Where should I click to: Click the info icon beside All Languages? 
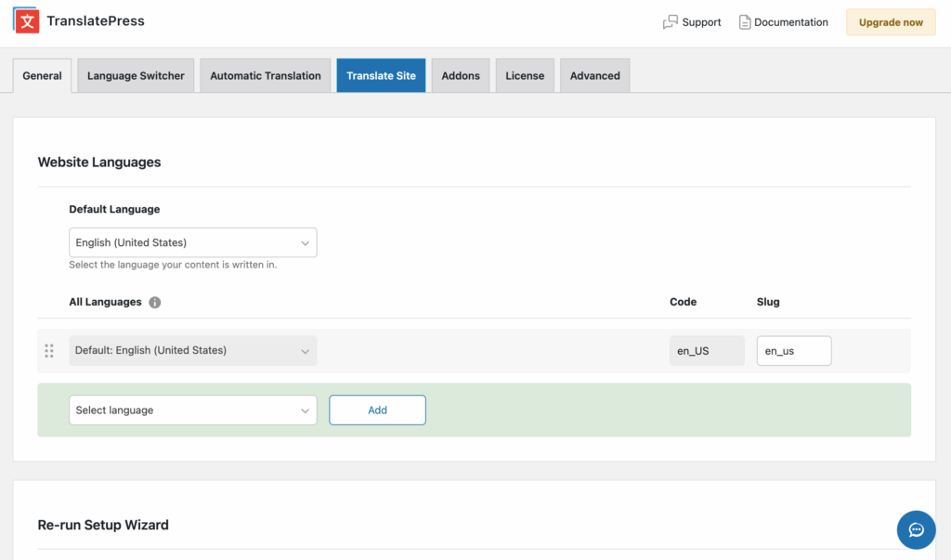(x=154, y=302)
